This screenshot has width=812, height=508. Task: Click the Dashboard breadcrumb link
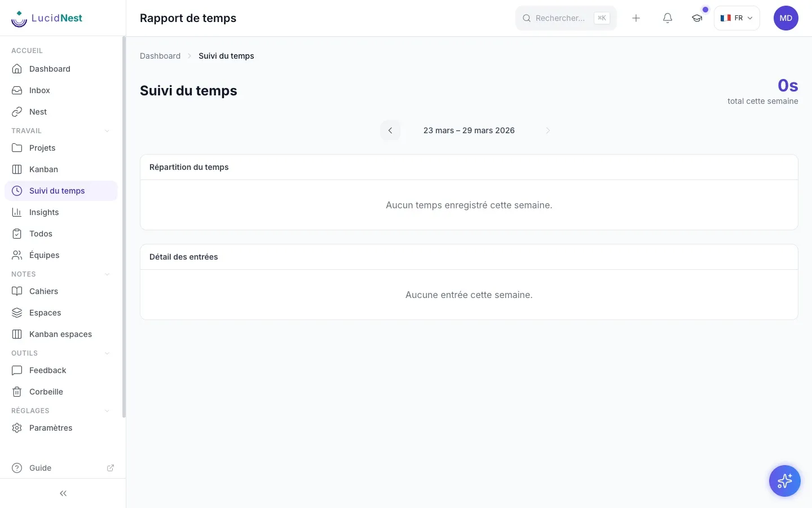pyautogui.click(x=160, y=56)
